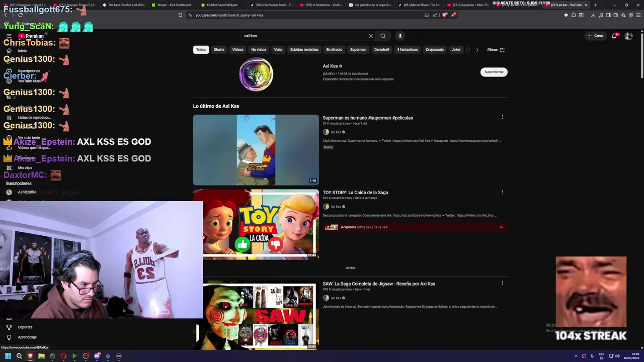This screenshot has height=362, width=644.
Task: Switch to the 4 fantasticos YouTube tab
Action: point(320,5)
